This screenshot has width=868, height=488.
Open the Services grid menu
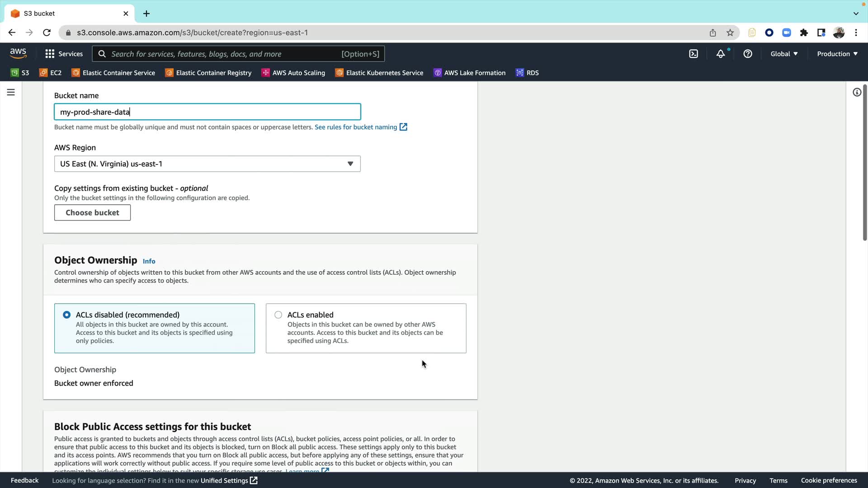(x=64, y=54)
